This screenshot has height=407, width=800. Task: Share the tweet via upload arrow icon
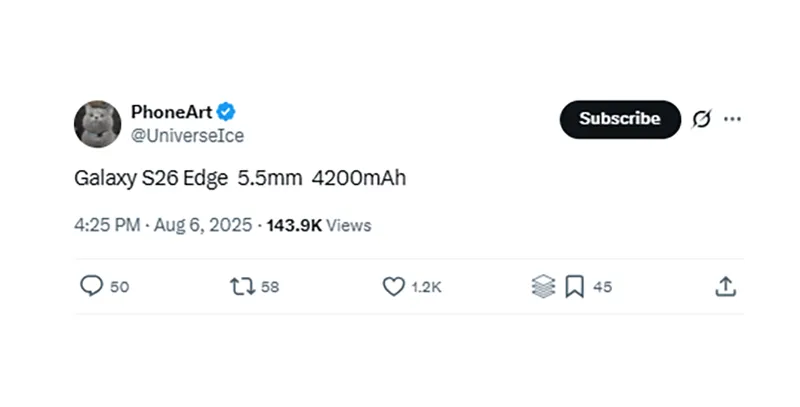coord(726,286)
